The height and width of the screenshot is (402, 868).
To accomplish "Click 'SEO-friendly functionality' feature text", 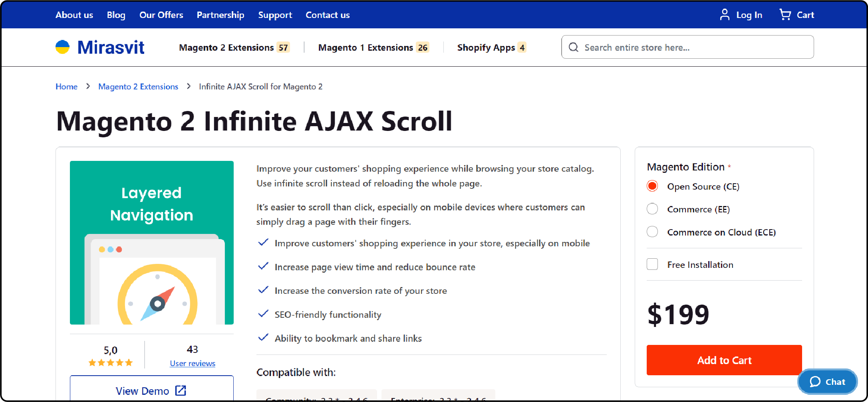I will pyautogui.click(x=328, y=315).
